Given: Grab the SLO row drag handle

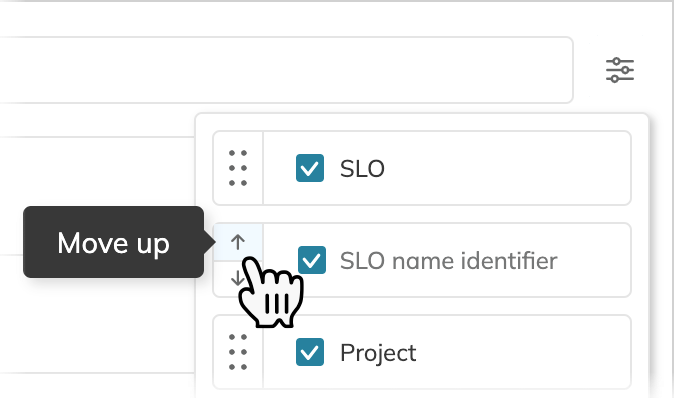Looking at the screenshot, I should tap(238, 168).
